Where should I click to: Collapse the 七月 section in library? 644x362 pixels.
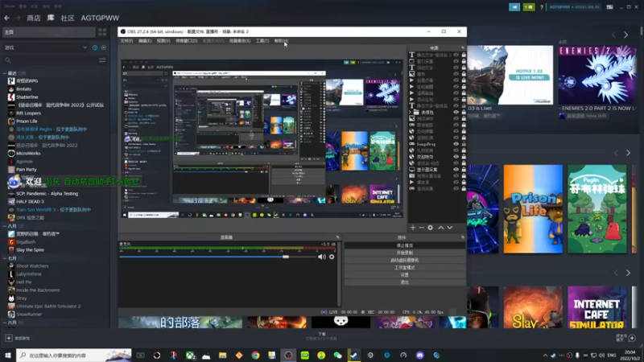coord(5,258)
